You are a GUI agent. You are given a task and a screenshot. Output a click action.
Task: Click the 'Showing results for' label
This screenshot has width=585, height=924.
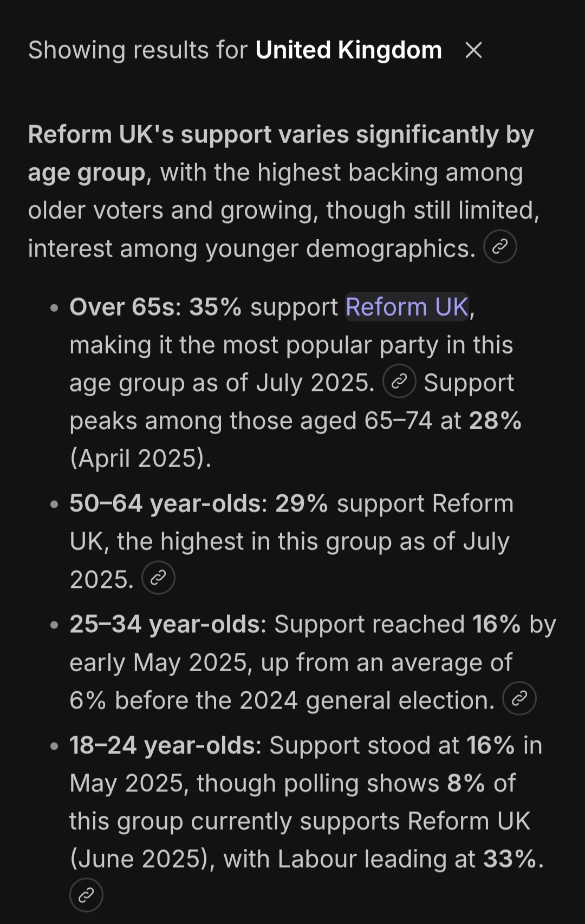click(x=138, y=50)
